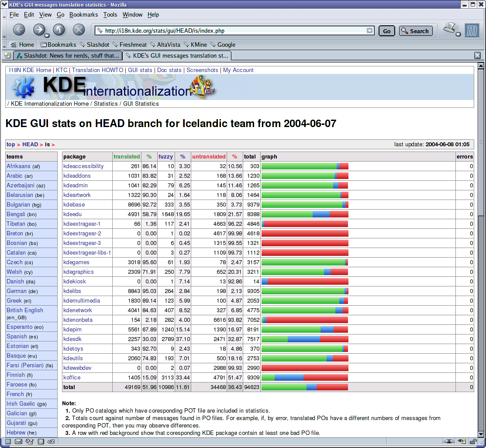Toggle the online/offline connection icon
486x448 pixels.
(x=449, y=441)
